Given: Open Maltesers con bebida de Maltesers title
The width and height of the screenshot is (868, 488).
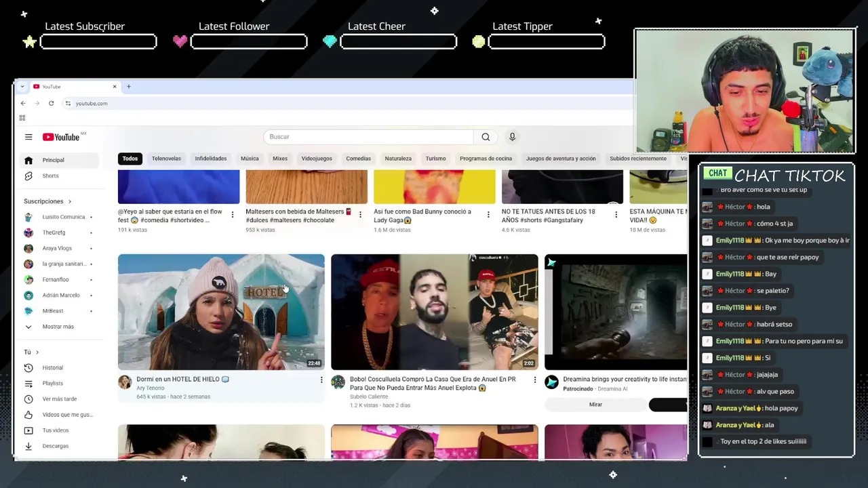Looking at the screenshot, I should (x=298, y=216).
